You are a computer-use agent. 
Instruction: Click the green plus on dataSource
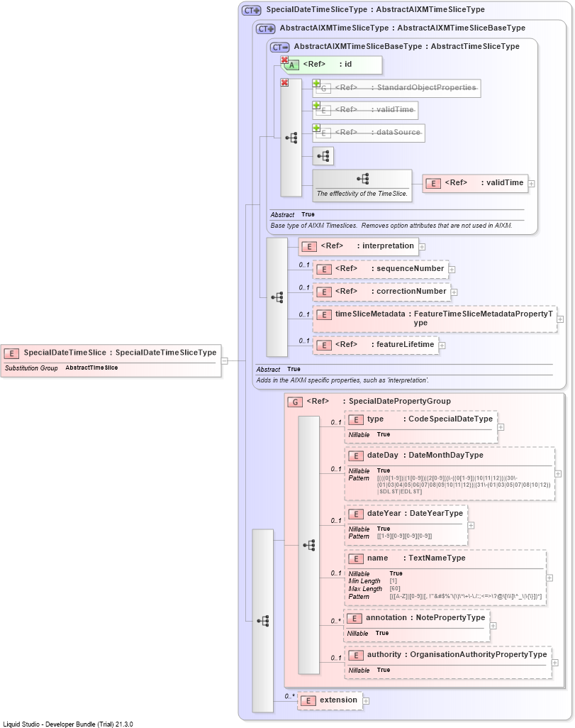(x=316, y=128)
